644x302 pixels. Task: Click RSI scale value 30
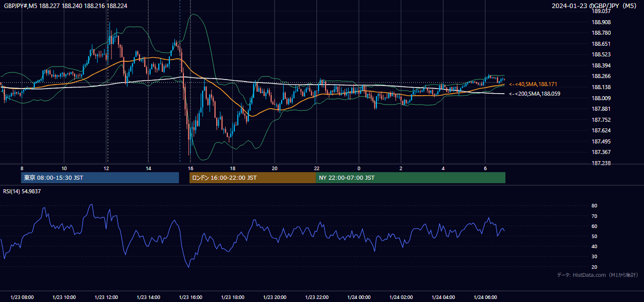point(595,256)
